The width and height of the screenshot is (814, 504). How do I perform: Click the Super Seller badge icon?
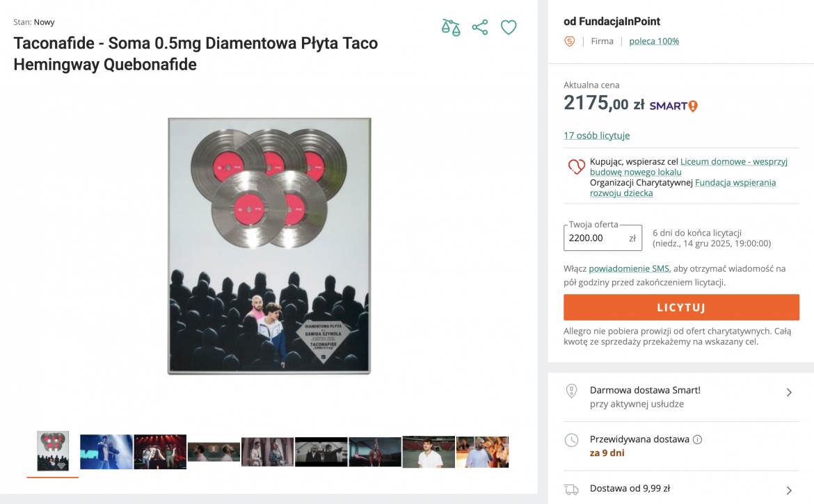click(569, 42)
